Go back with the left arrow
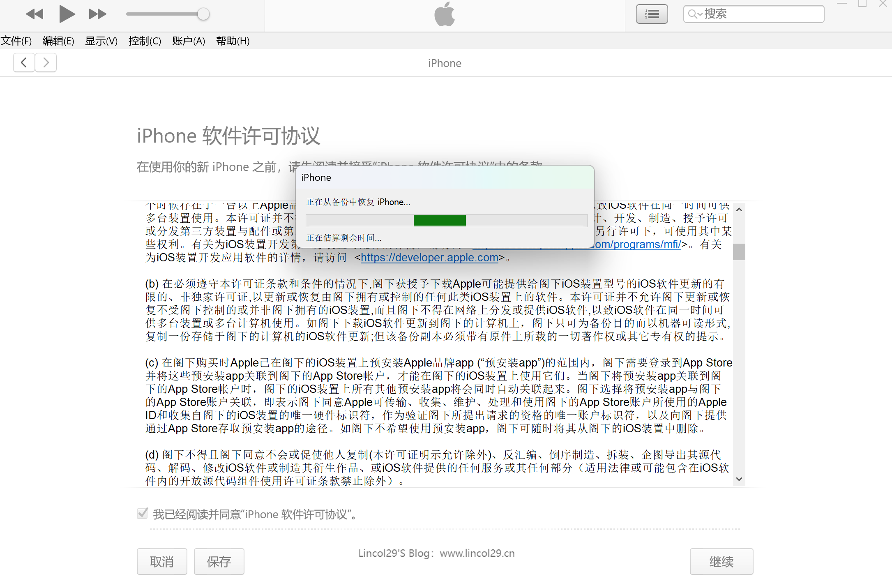 pyautogui.click(x=24, y=63)
